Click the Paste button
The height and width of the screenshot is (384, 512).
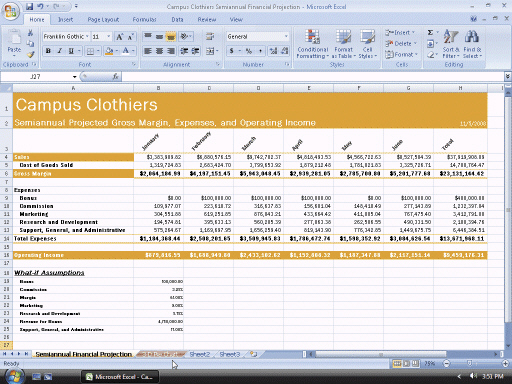tap(14, 42)
